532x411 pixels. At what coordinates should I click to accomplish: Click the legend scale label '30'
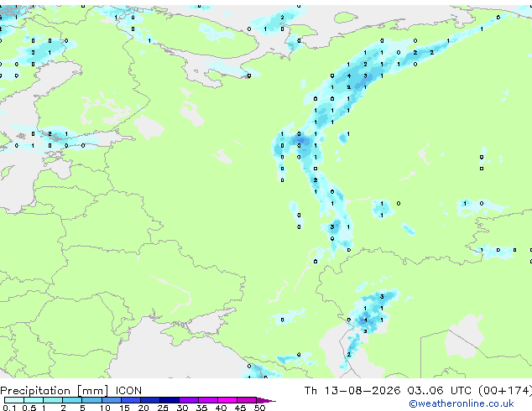pyautogui.click(x=182, y=408)
